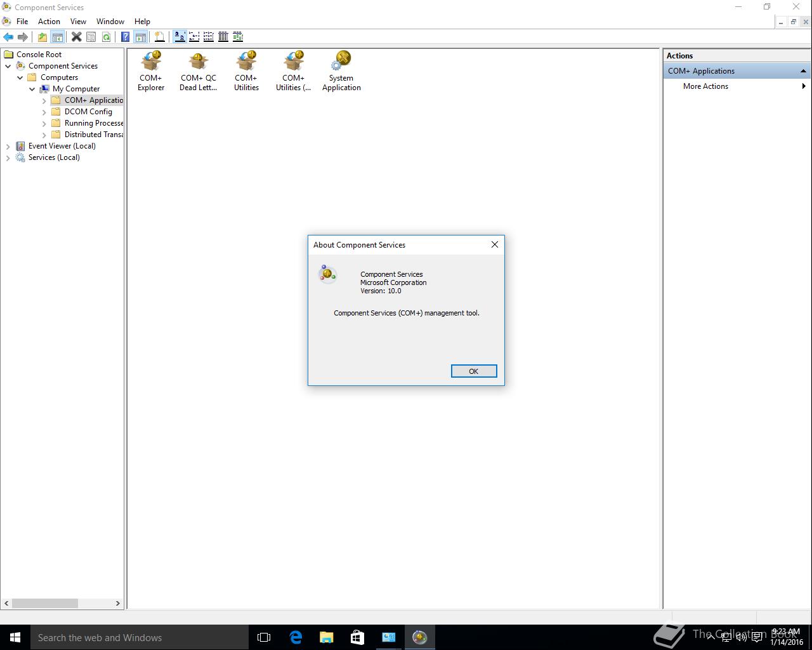Viewport: 812px width, 650px height.
Task: Open the Action menu
Action: point(49,21)
